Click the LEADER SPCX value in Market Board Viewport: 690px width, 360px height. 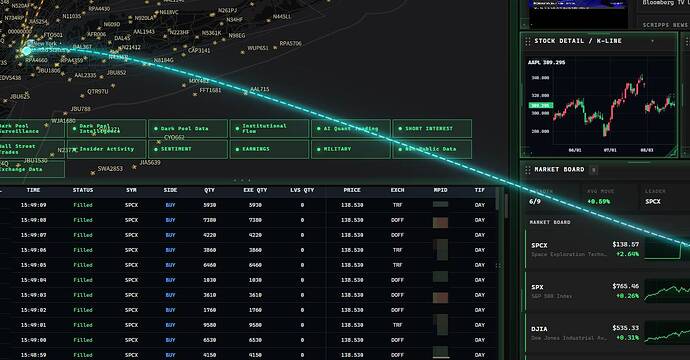pyautogui.click(x=653, y=202)
